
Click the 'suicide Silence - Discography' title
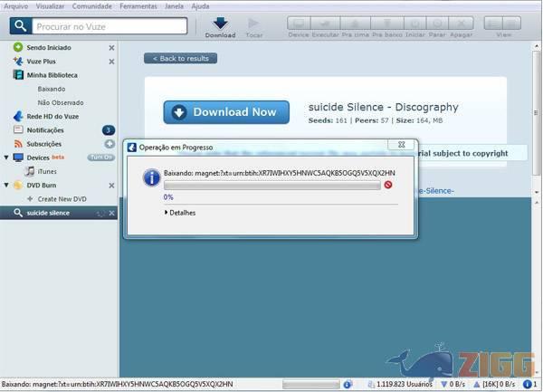(384, 107)
